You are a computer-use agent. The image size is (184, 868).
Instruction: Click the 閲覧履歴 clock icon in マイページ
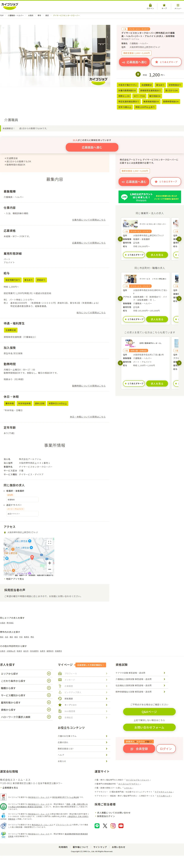60,698
